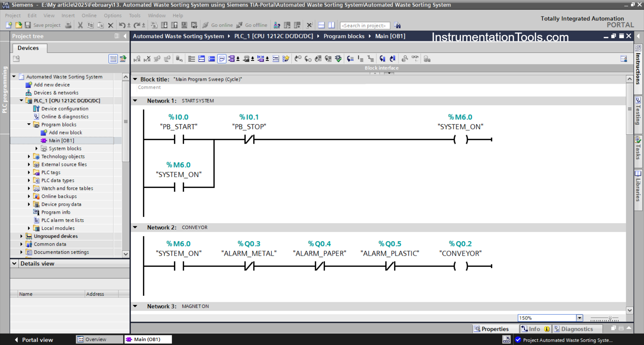
Task: Open the Options menu
Action: tap(113, 15)
